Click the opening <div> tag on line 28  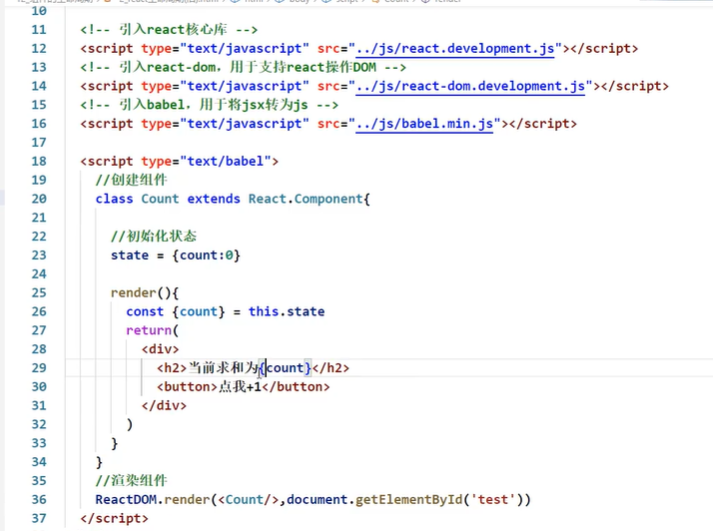[160, 349]
